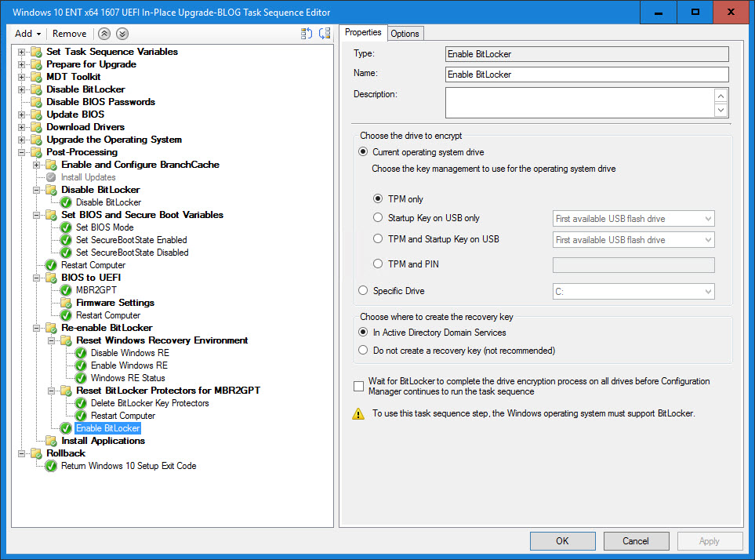Click into the Description text field
This screenshot has width=755, height=560.
tap(579, 103)
